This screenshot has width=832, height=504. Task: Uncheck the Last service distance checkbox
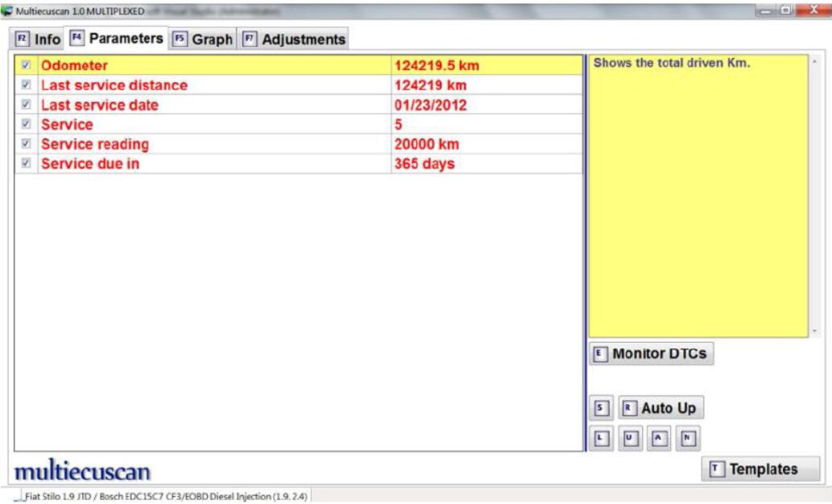coord(26,85)
